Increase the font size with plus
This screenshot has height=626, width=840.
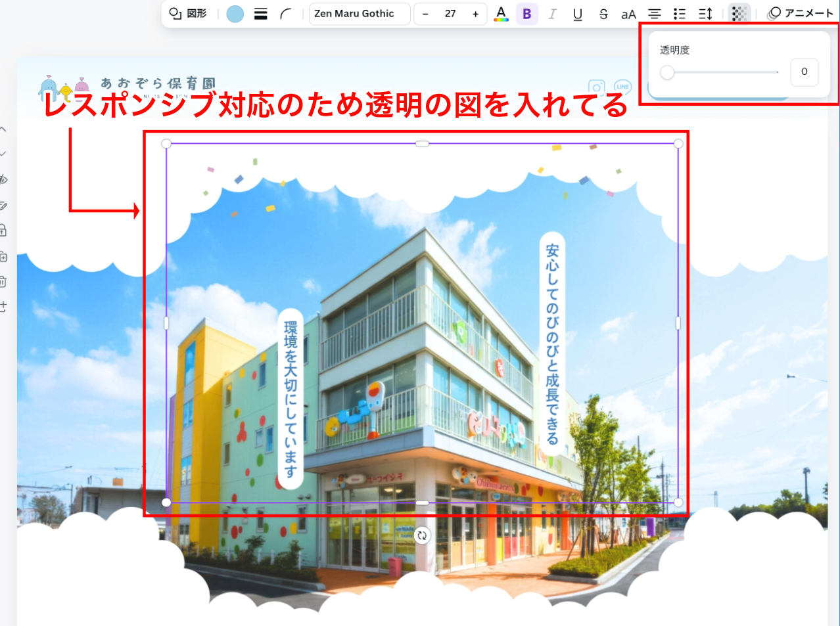(475, 14)
